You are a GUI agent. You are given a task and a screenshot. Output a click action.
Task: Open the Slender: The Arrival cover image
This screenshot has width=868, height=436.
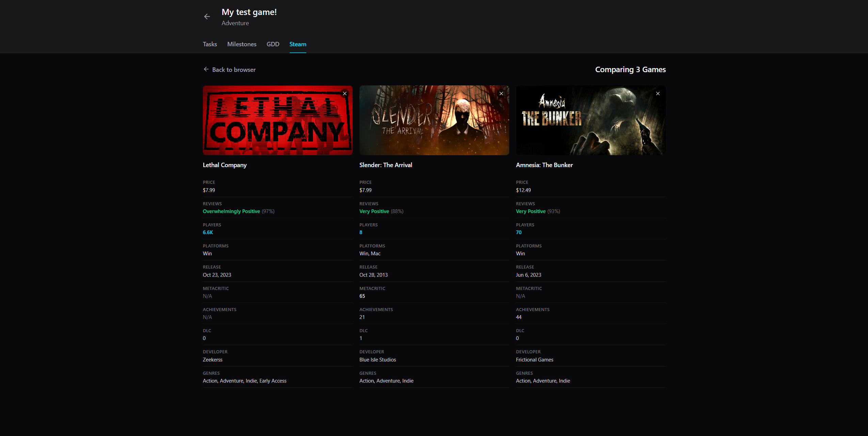434,120
